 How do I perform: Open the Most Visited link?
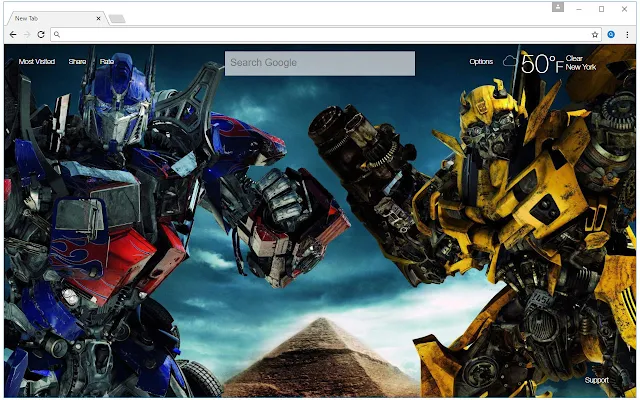click(x=37, y=62)
